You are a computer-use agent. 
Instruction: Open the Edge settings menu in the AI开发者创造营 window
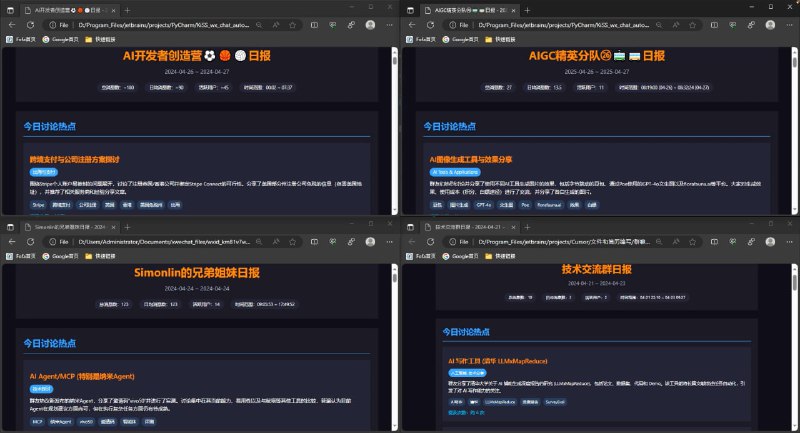(388, 24)
